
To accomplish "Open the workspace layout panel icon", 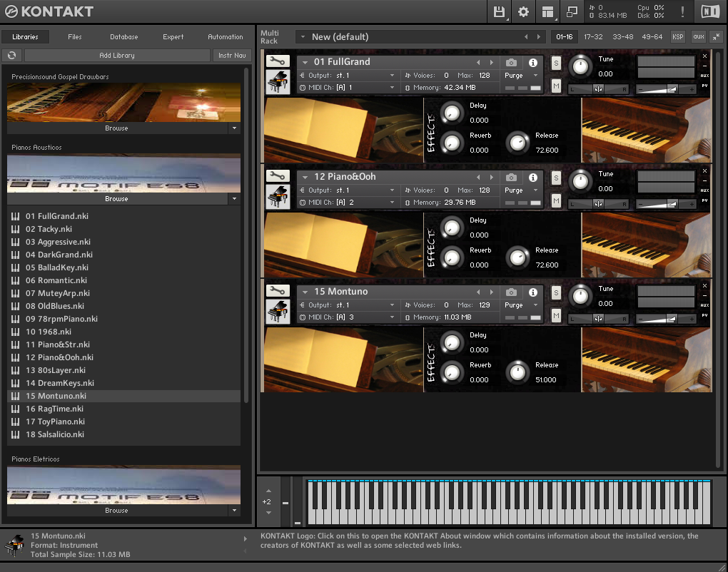I will click(x=548, y=11).
